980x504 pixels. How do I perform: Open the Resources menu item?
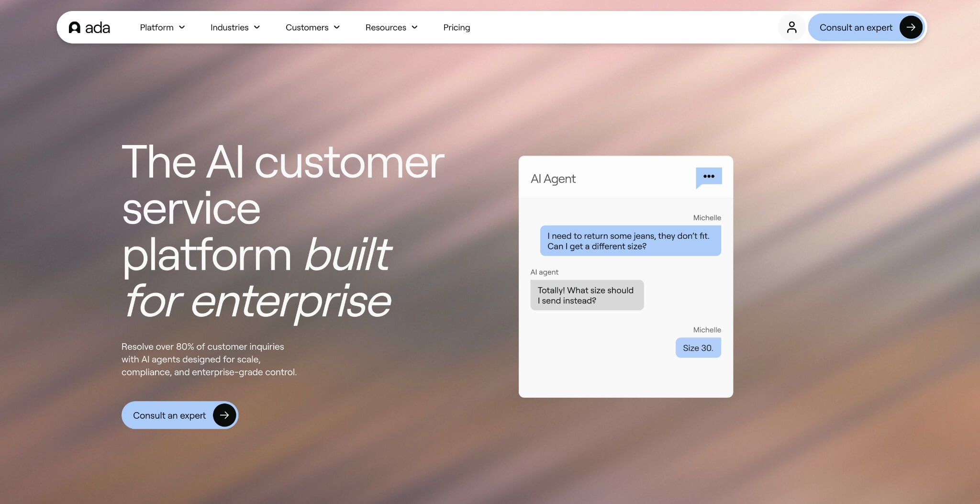pos(386,27)
